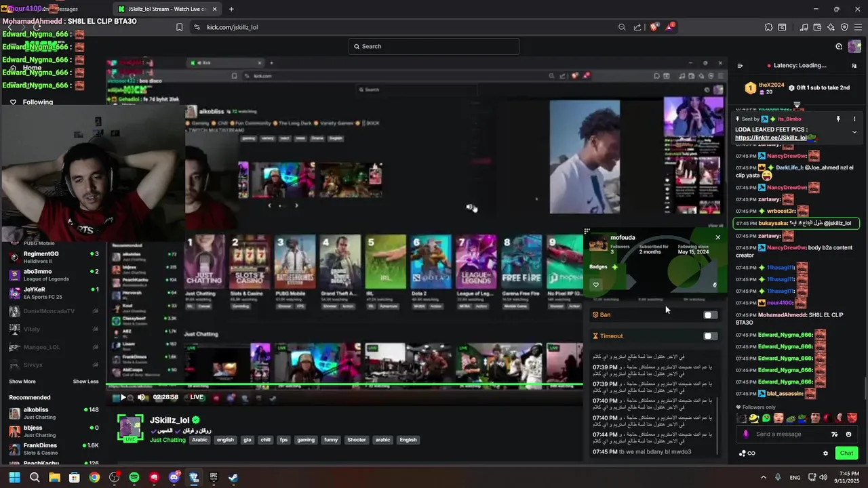
Task: Open DanielMoncadaTV offline channel
Action: pyautogui.click(x=54, y=311)
